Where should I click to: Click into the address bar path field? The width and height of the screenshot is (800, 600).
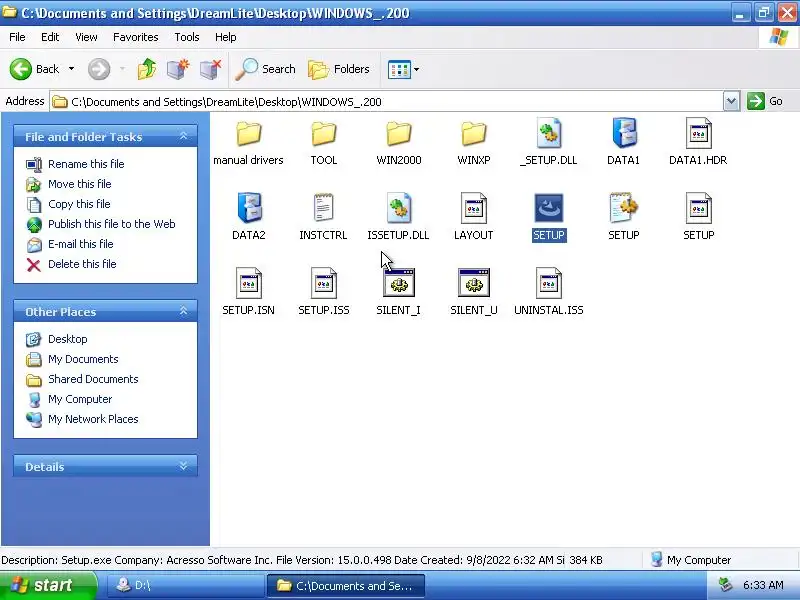(x=386, y=102)
